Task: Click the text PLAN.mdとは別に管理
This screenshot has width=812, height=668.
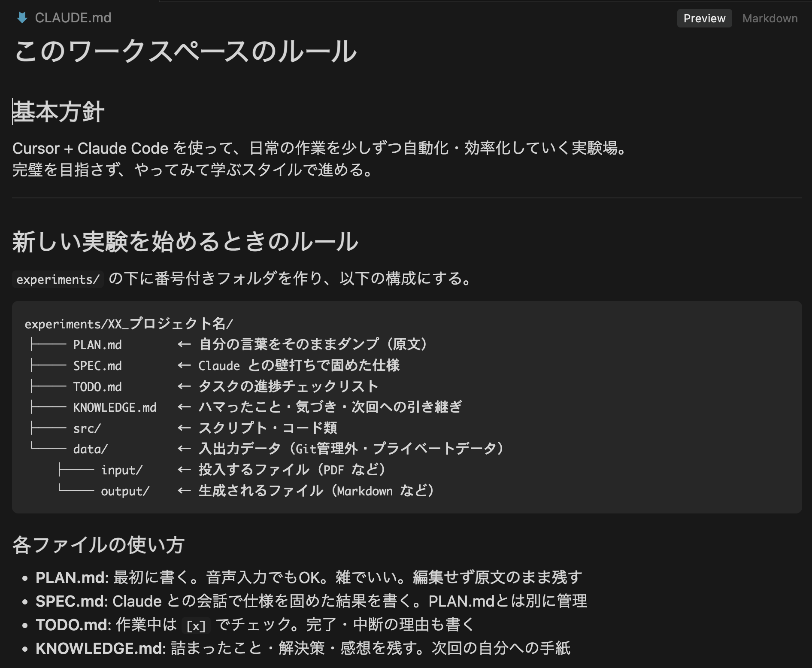Action: [x=508, y=601]
